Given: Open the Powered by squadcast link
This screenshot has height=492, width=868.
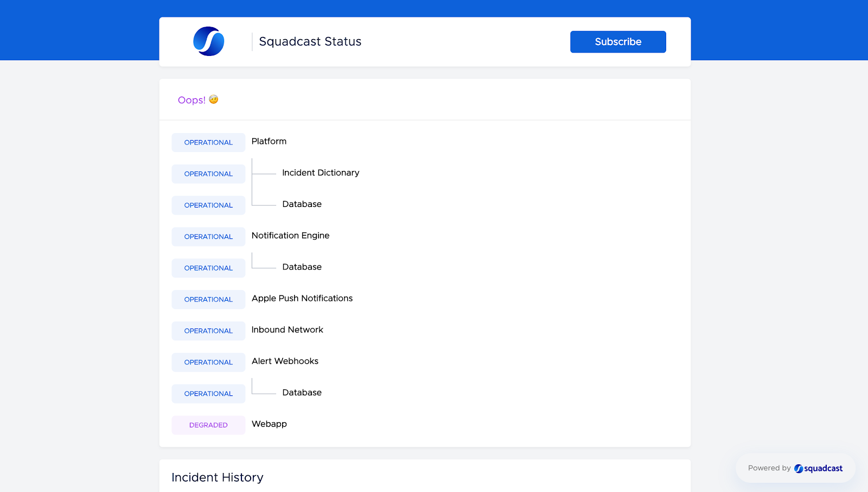Looking at the screenshot, I should point(795,468).
